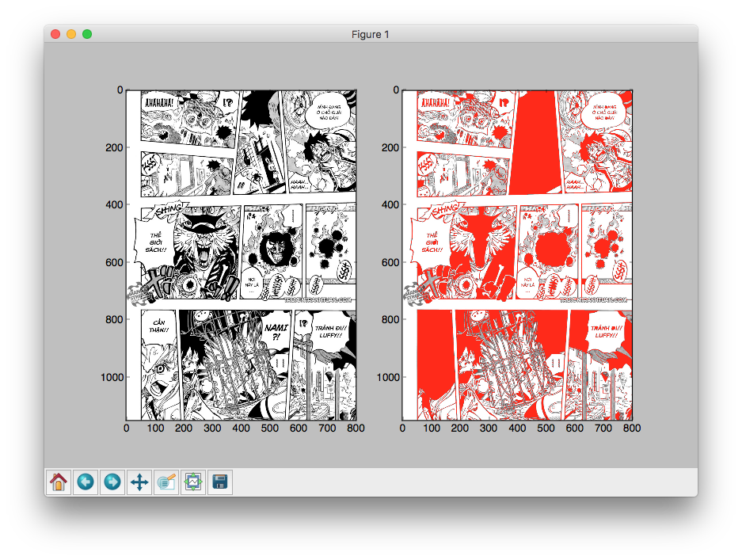Close the Figure 1 window
The image size is (742, 560).
[55, 34]
